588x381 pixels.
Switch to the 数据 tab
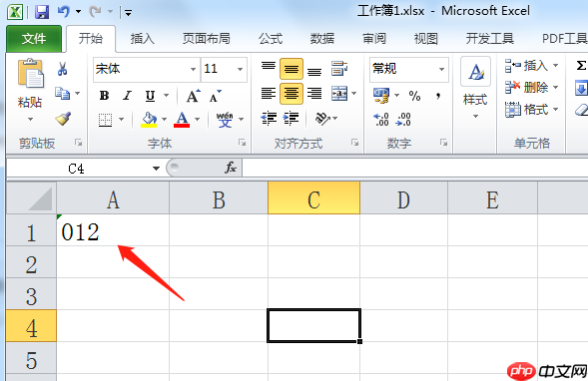[x=322, y=39]
